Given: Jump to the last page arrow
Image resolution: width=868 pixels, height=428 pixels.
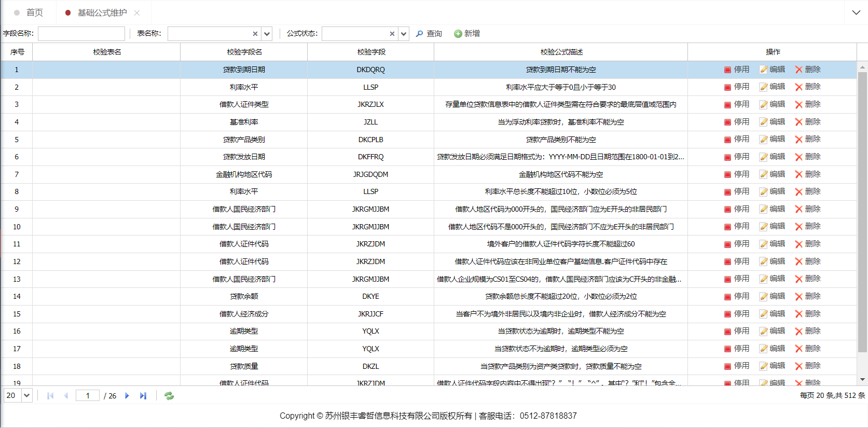Looking at the screenshot, I should click(x=143, y=396).
